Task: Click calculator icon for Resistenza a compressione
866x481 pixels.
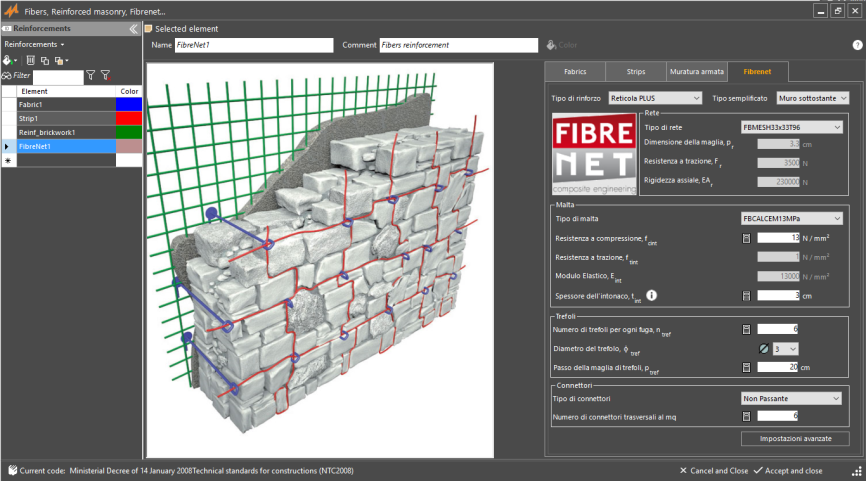Action: coord(746,238)
